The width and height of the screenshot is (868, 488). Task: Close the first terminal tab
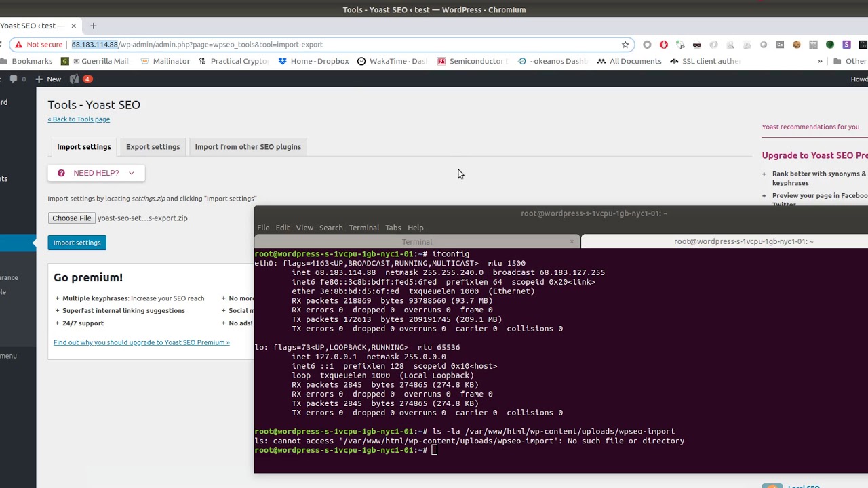pos(572,241)
